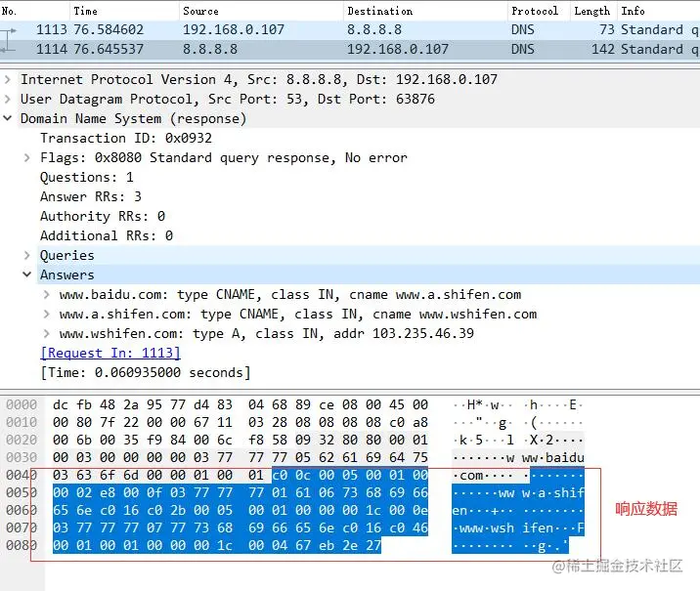Expand the Queries section
700x591 pixels.
click(27, 256)
